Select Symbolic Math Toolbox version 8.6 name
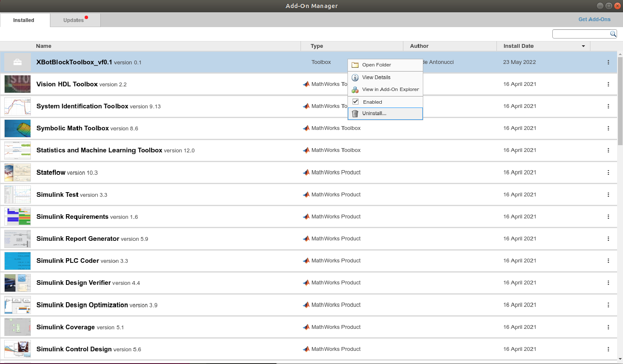The image size is (623, 364). (x=87, y=128)
